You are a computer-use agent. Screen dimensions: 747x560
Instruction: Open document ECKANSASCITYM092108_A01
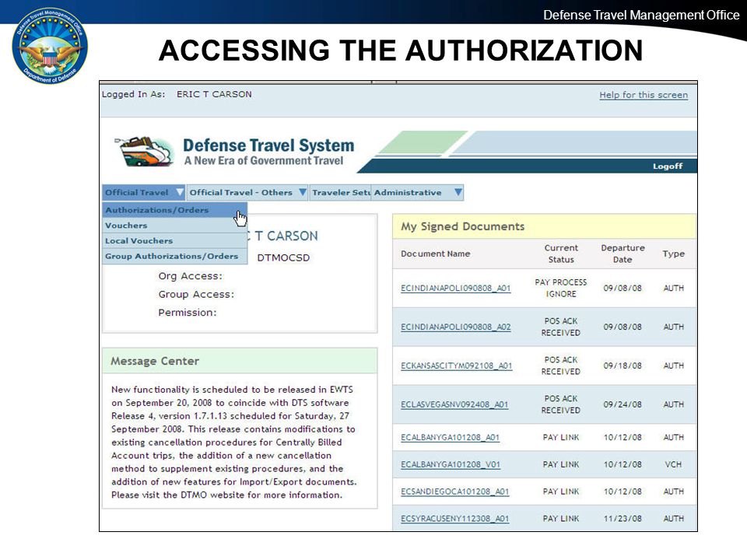(x=457, y=366)
